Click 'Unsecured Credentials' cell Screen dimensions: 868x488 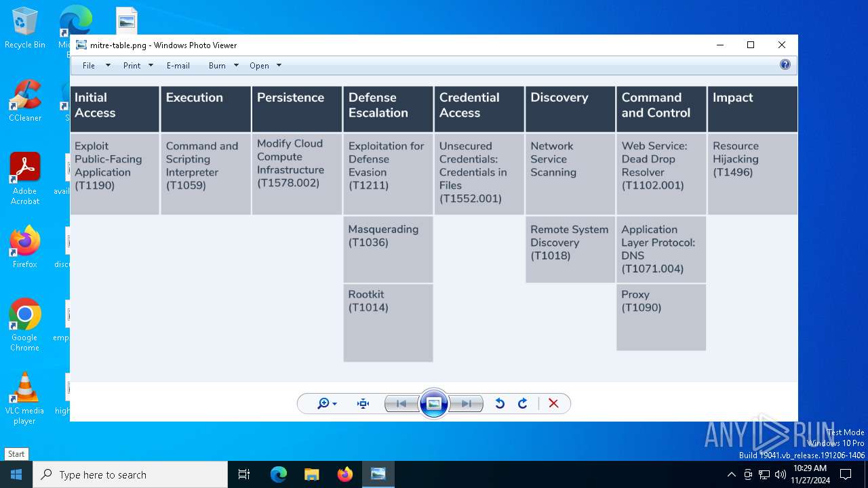tap(479, 174)
